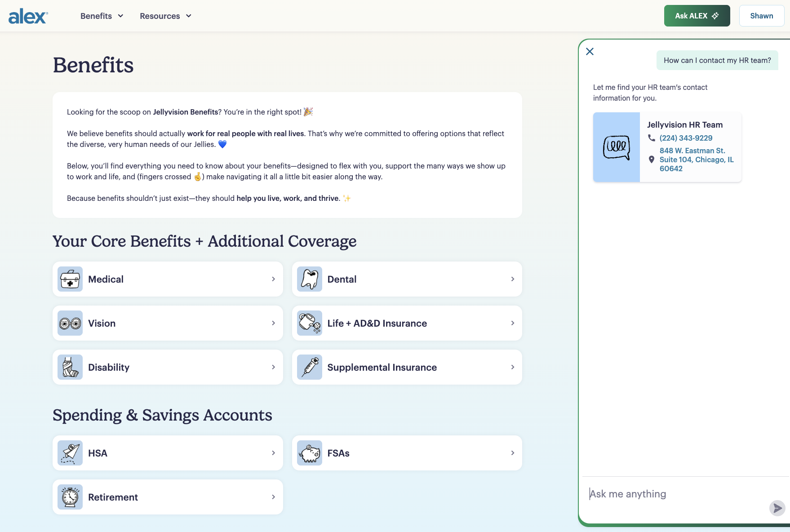Image resolution: width=790 pixels, height=532 pixels.
Task: Call HR phone number (224) 343-9229
Action: pos(686,138)
